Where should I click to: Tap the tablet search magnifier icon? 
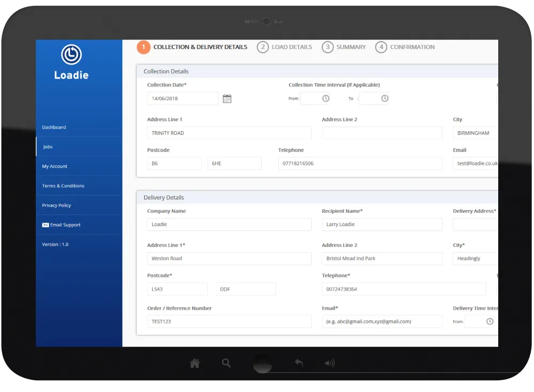[226, 363]
